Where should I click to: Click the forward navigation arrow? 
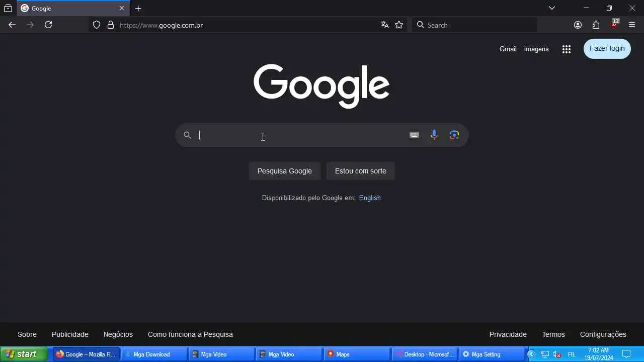tap(30, 25)
